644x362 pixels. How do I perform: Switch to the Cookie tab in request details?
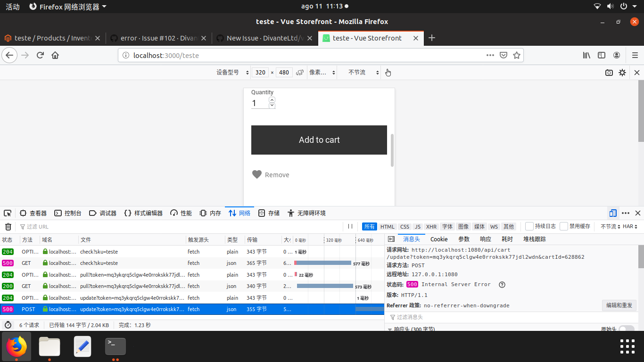coord(439,239)
